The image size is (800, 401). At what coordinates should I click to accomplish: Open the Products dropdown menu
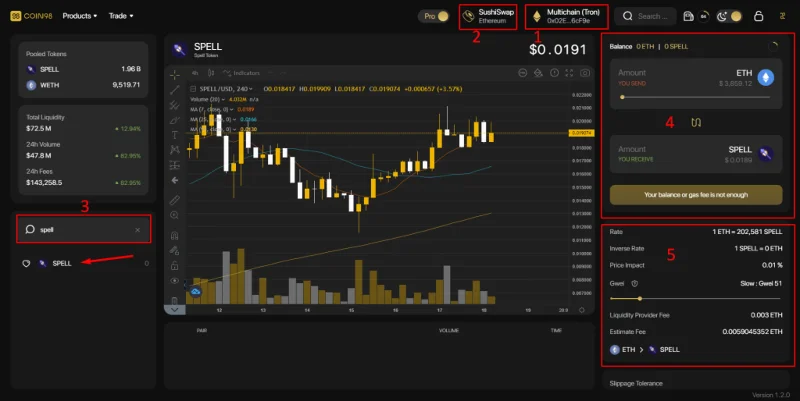80,16
